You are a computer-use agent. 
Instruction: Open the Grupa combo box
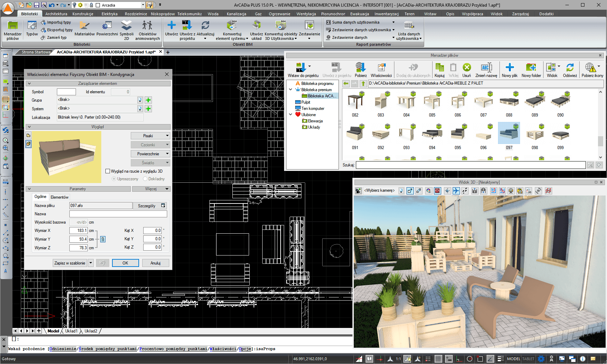click(x=100, y=100)
